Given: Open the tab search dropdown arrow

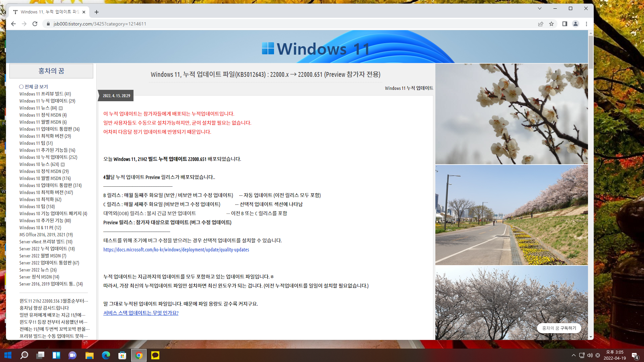Looking at the screenshot, I should [540, 8].
